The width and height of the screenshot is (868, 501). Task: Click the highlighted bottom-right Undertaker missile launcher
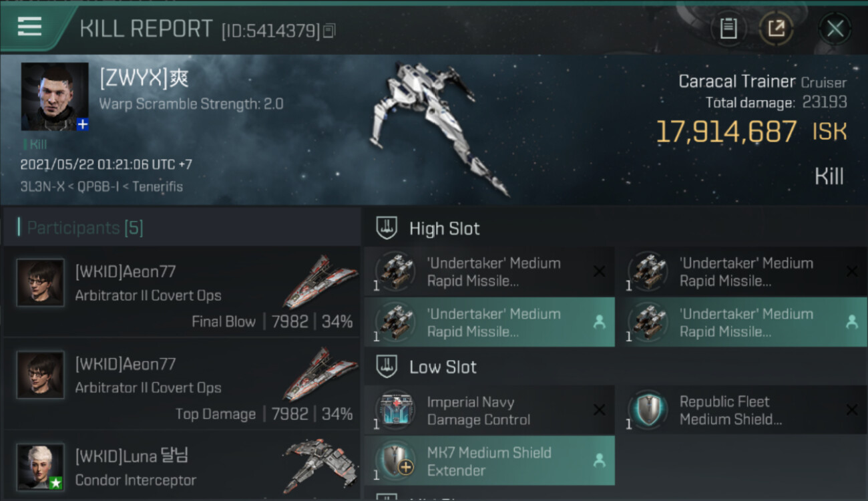coord(740,323)
